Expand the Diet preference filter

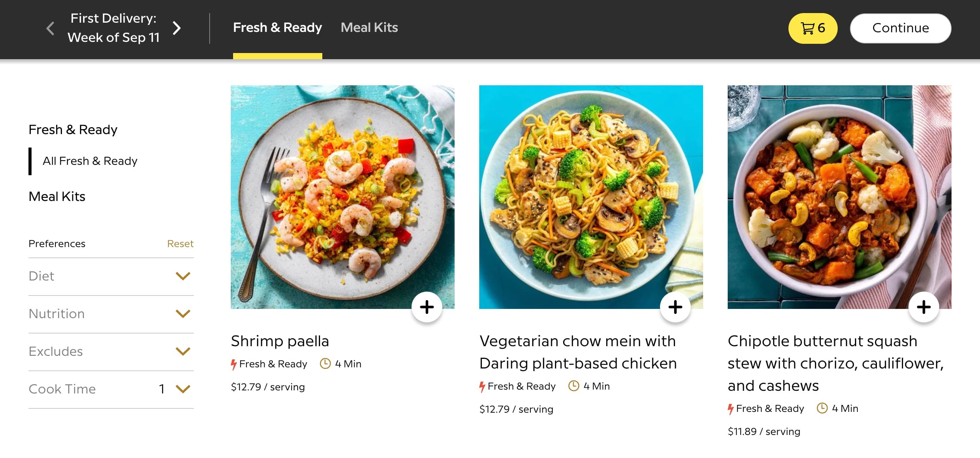pos(183,276)
